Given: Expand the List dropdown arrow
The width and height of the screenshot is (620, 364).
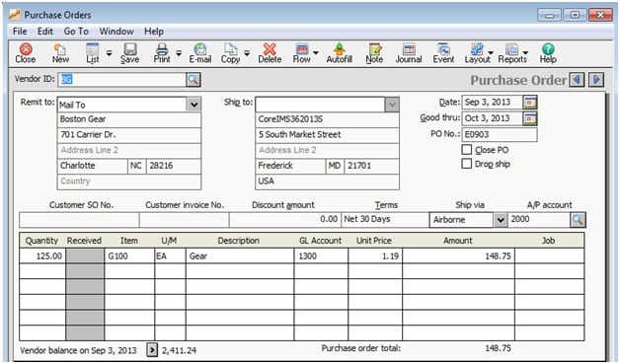Looking at the screenshot, I should pos(110,52).
